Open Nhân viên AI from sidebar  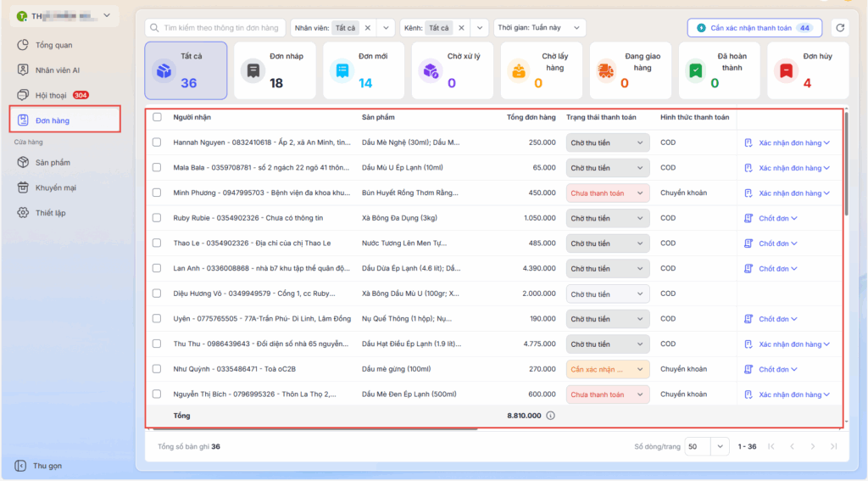[24, 70]
